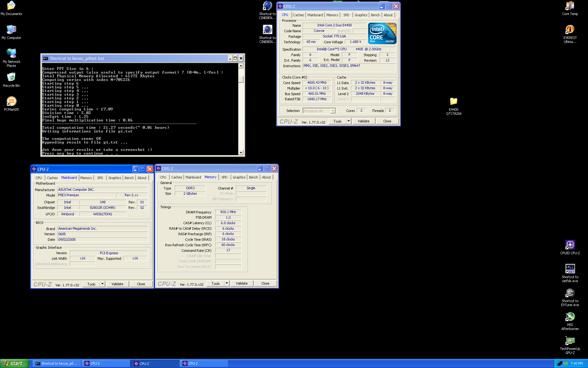Viewport: 588px width, 368px height.
Task: Click the taskbar clock showing 7:40 PM
Action: [x=576, y=363]
